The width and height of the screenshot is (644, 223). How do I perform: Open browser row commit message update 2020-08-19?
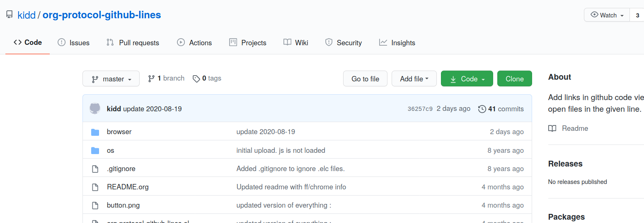(266, 132)
